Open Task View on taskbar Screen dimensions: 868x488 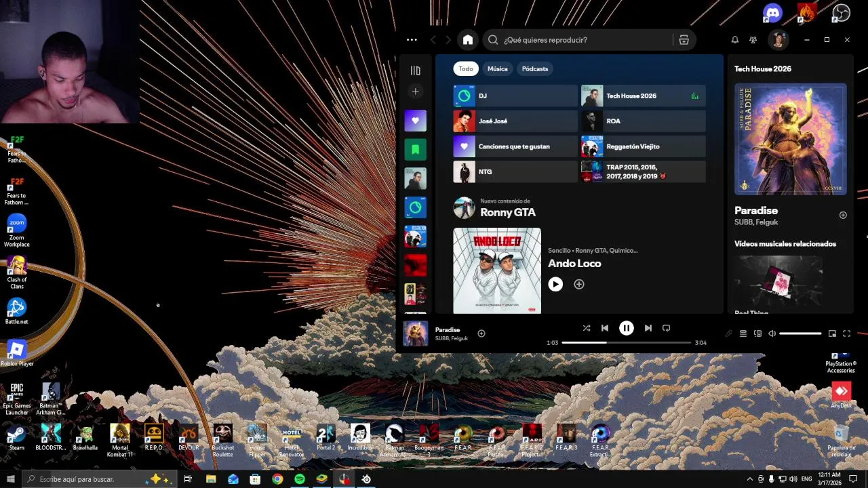(x=188, y=479)
